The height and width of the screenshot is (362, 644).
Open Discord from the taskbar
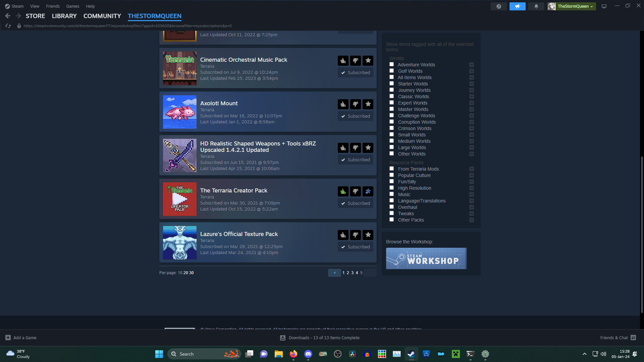308,354
